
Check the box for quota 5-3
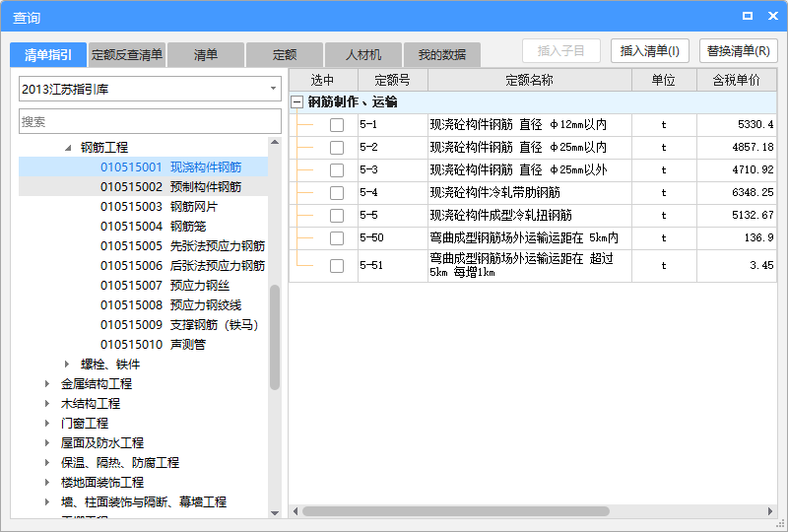click(337, 170)
